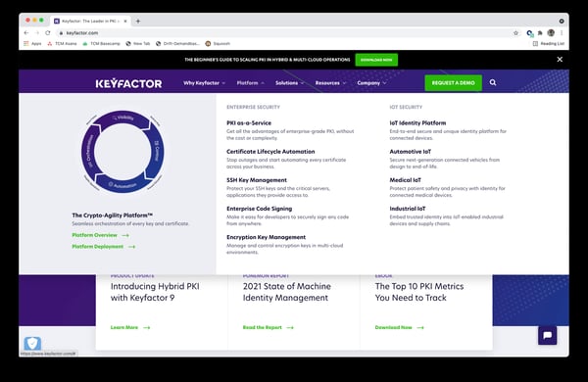Open Medical IoT menu item

click(x=405, y=180)
